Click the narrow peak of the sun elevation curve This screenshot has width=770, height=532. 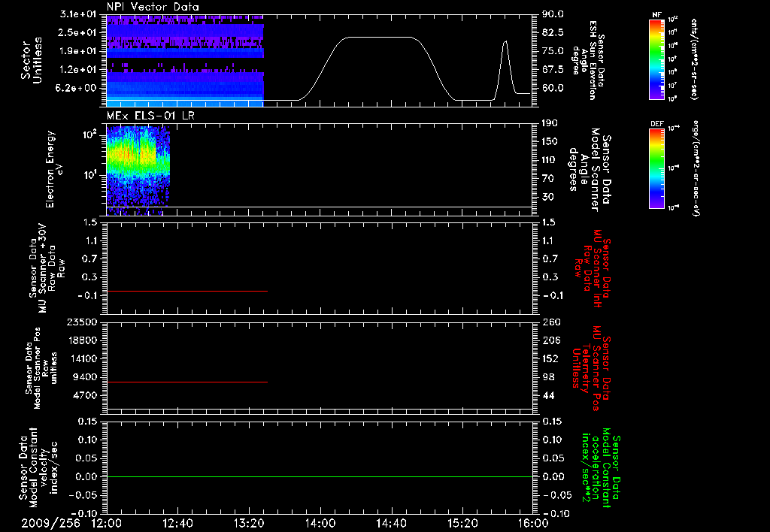pos(505,42)
